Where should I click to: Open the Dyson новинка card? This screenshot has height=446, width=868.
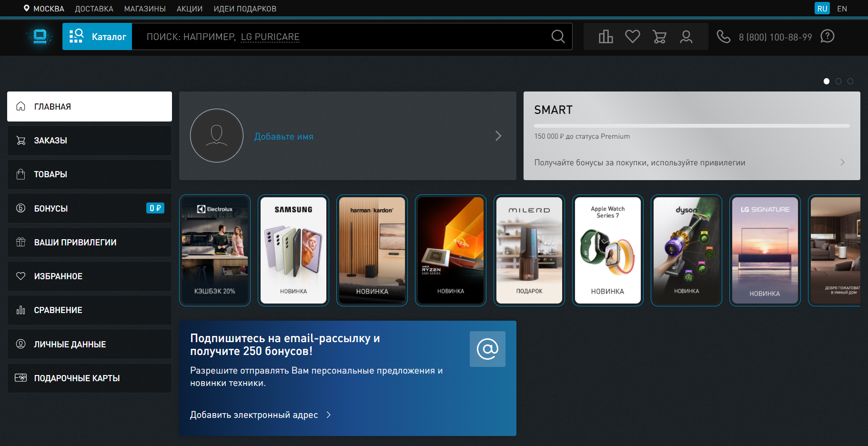click(686, 250)
